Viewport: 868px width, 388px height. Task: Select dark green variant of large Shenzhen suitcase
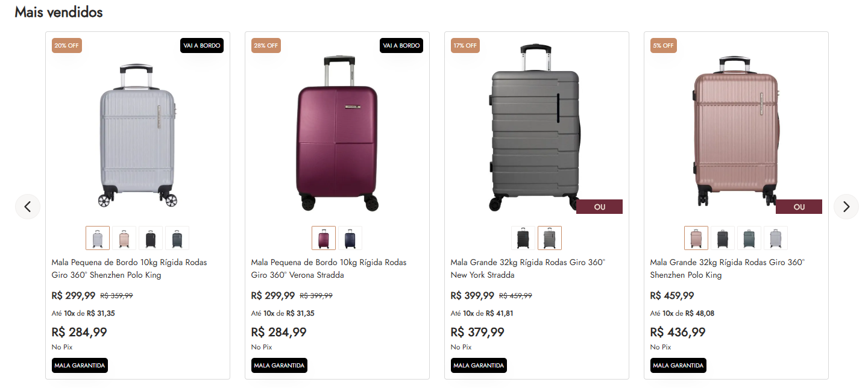[749, 238]
